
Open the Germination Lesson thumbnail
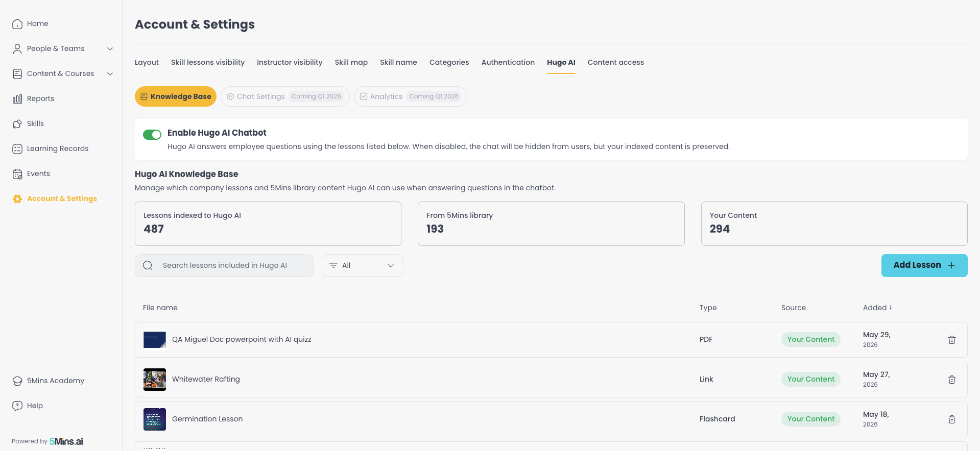point(155,419)
